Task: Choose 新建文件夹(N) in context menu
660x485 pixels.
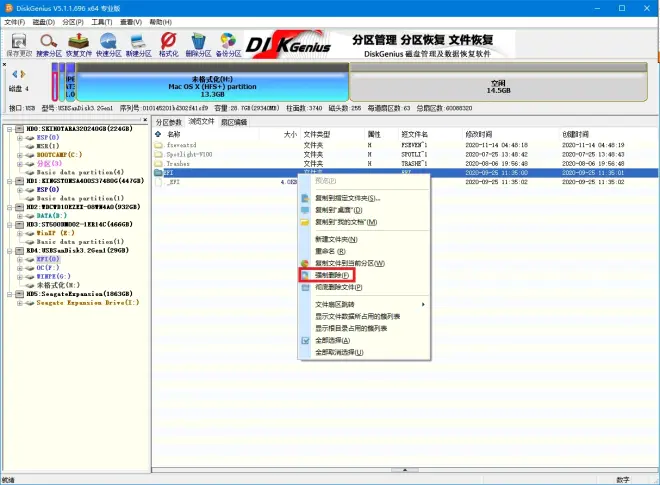Action: click(x=364, y=239)
